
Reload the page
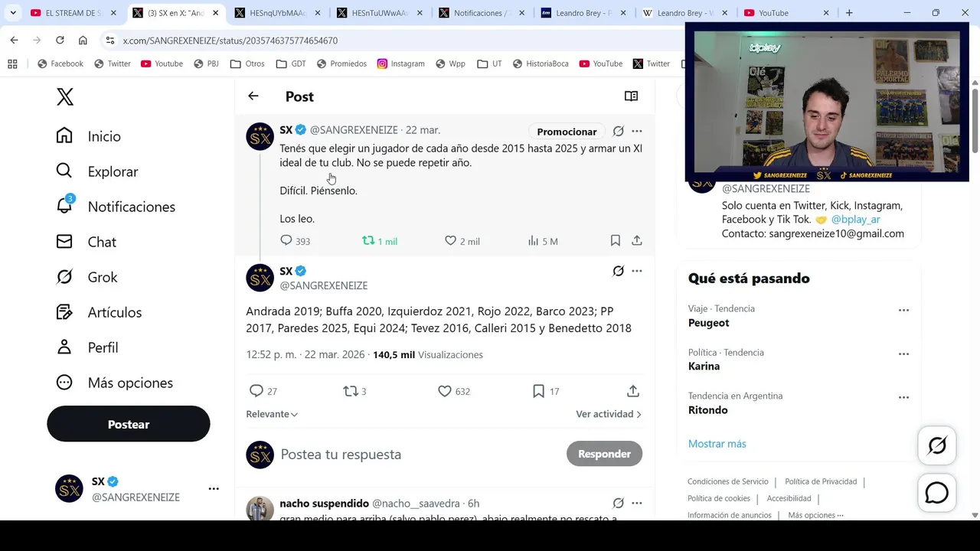pos(60,40)
